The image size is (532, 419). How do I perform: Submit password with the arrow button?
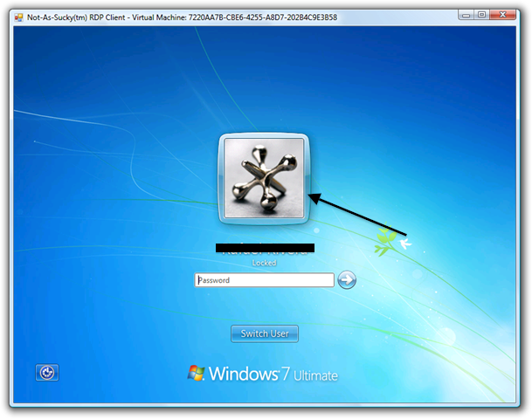347,280
